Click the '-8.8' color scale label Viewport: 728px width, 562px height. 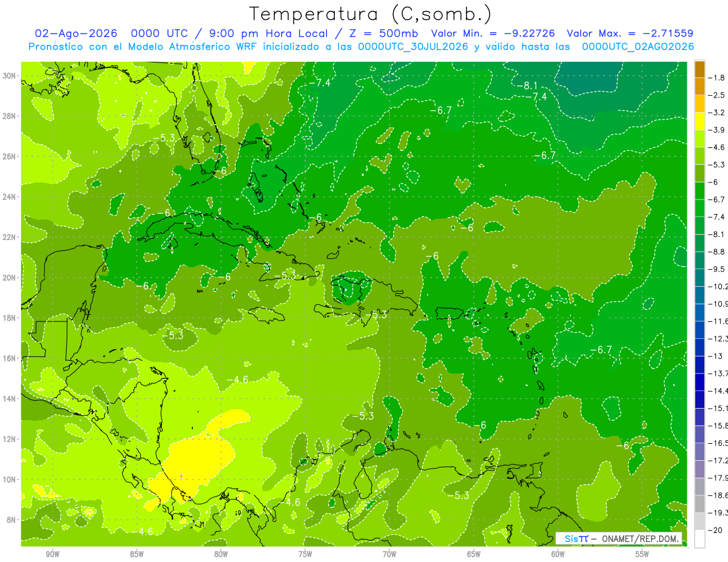tap(716, 252)
